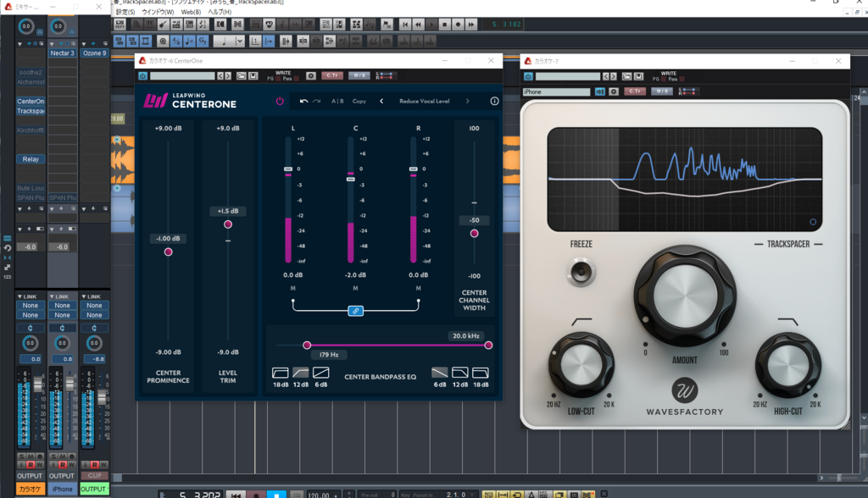Click Copy in the CenterOne header
868x498 pixels.
tap(359, 102)
